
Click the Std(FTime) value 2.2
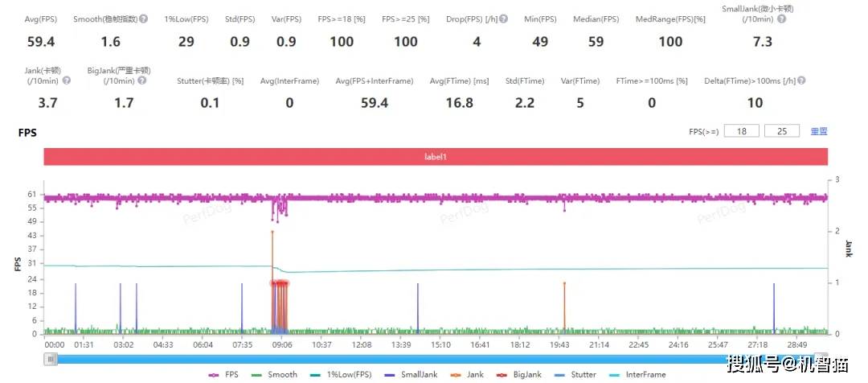coord(525,102)
